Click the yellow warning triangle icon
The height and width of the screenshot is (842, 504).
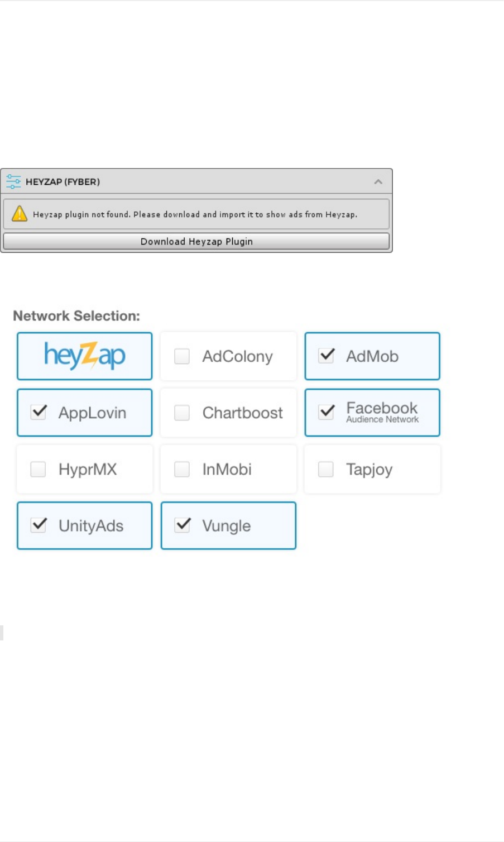(20, 214)
